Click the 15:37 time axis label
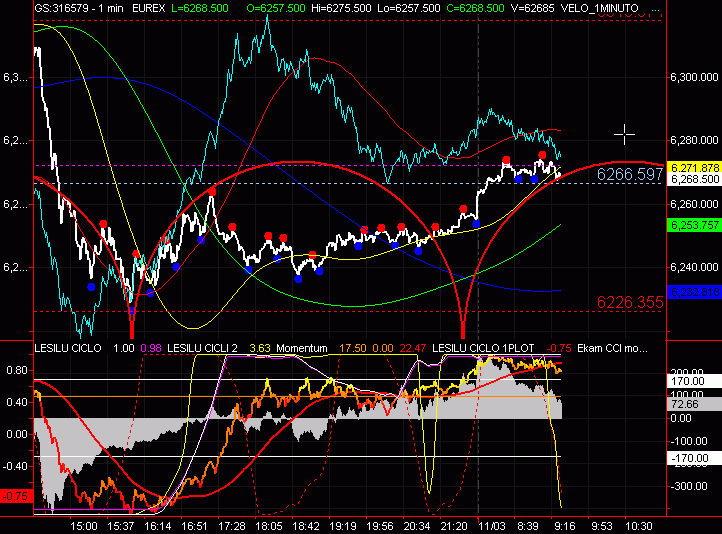Screen dimensions: 722x534 click(x=120, y=526)
